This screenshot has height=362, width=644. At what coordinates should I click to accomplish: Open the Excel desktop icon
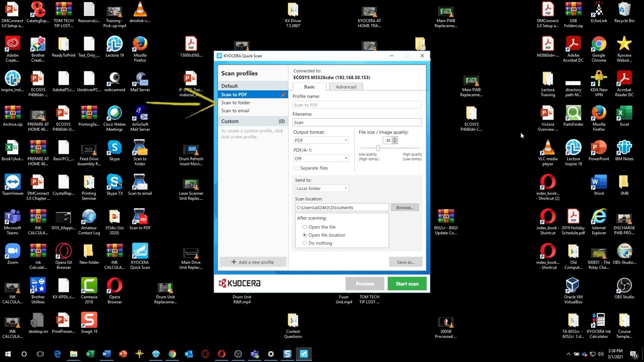(x=624, y=116)
